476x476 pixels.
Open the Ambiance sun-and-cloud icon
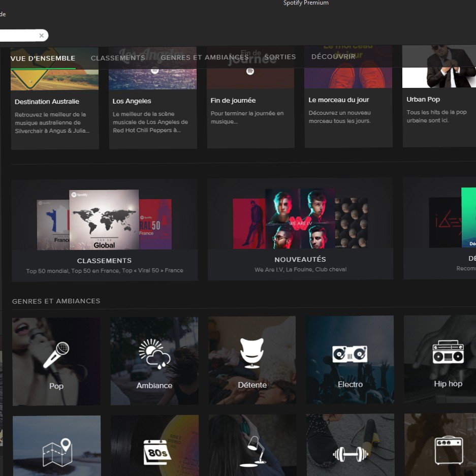click(154, 354)
